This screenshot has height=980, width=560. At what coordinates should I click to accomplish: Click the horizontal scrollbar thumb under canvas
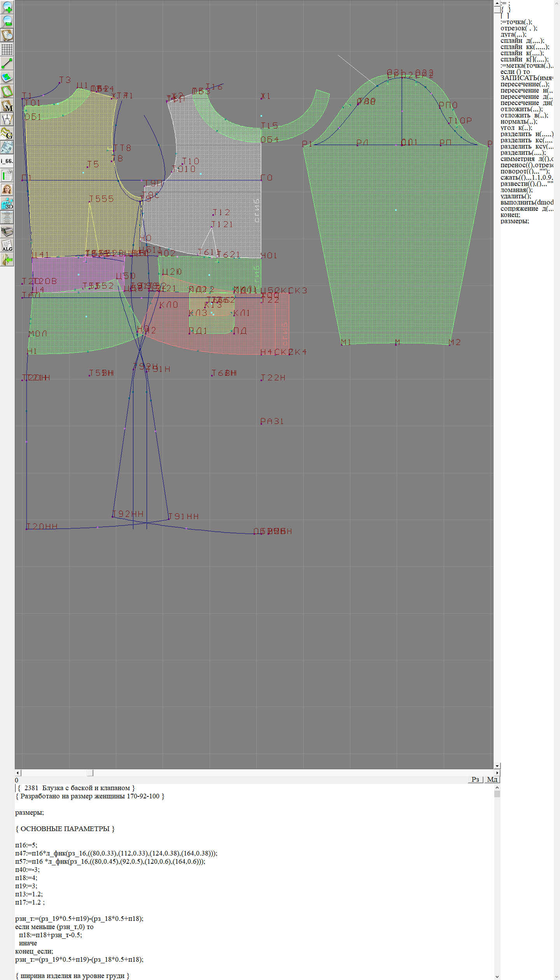pyautogui.click(x=90, y=773)
